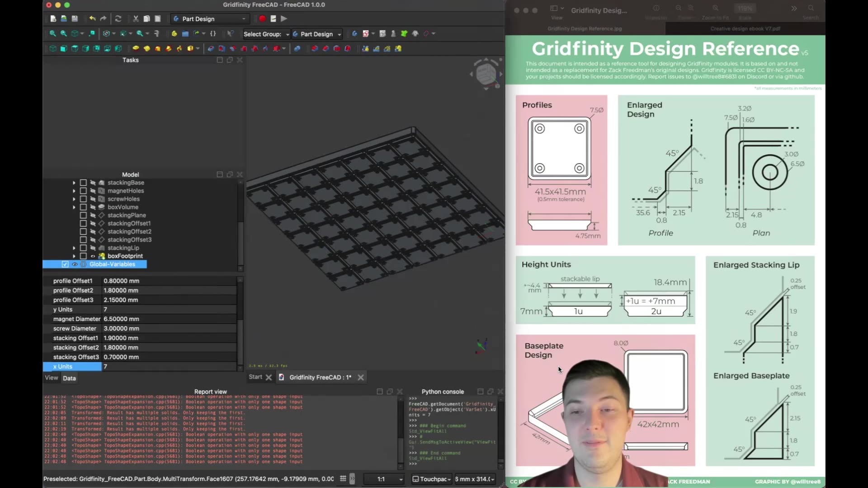
Task: Activate the Measure tool
Action: [157, 33]
